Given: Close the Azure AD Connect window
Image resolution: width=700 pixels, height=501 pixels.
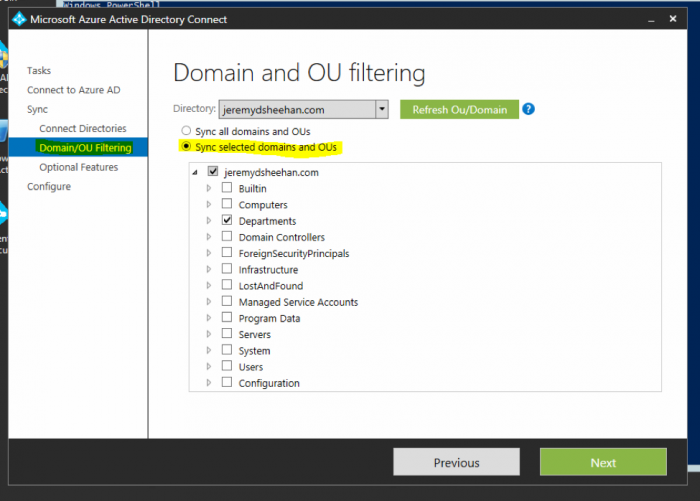Looking at the screenshot, I should click(673, 19).
